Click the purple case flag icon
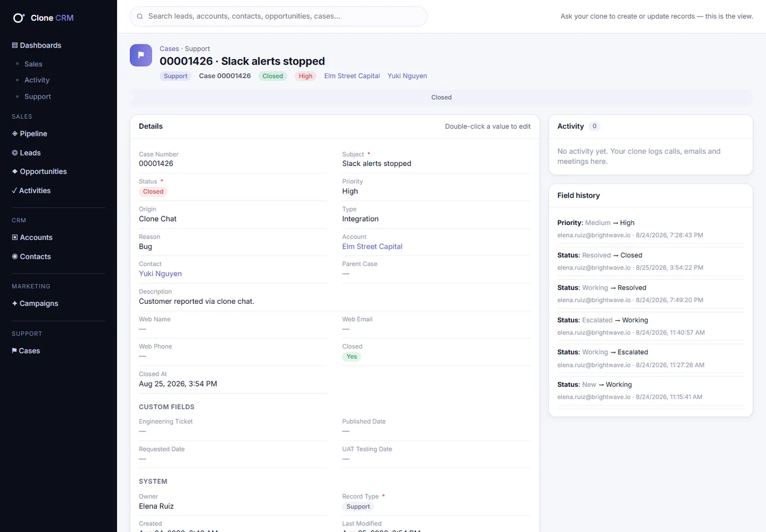Viewport: 766px width, 532px height. click(141, 55)
